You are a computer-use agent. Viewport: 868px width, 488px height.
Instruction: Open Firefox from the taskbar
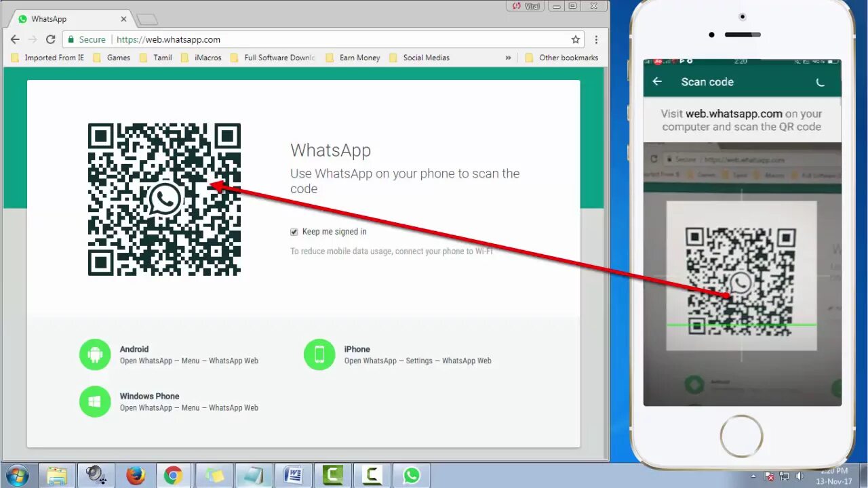tap(136, 476)
